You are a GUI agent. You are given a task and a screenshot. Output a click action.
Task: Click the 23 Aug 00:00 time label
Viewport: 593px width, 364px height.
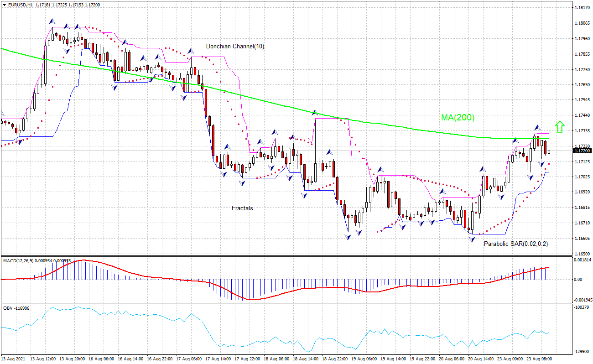point(510,359)
